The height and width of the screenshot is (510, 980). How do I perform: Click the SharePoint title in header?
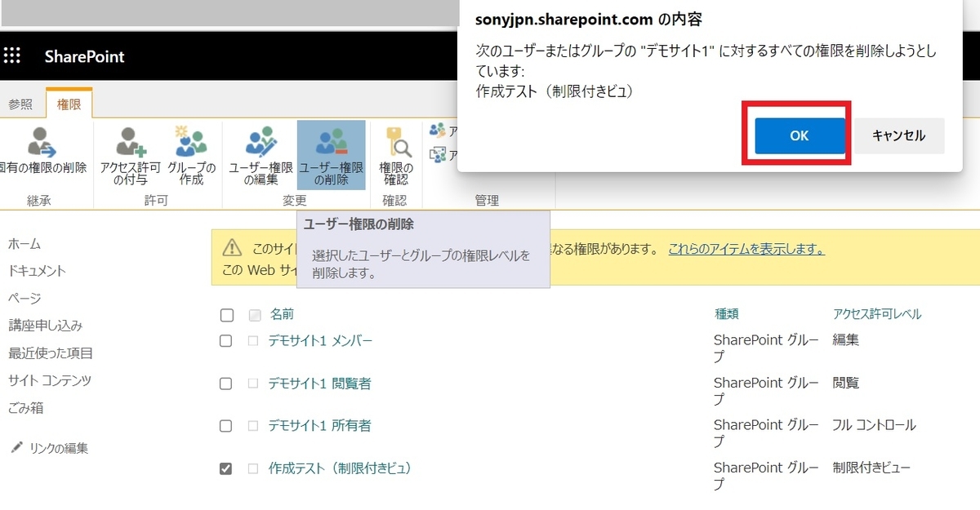(85, 56)
